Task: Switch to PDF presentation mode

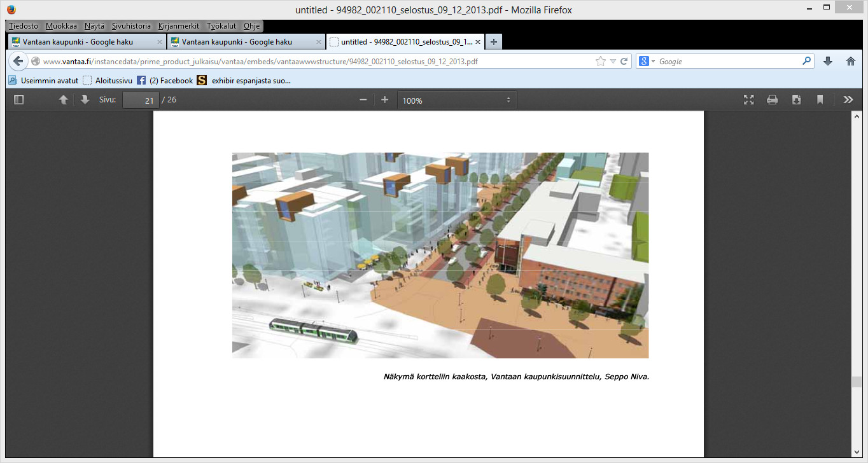Action: [x=749, y=100]
